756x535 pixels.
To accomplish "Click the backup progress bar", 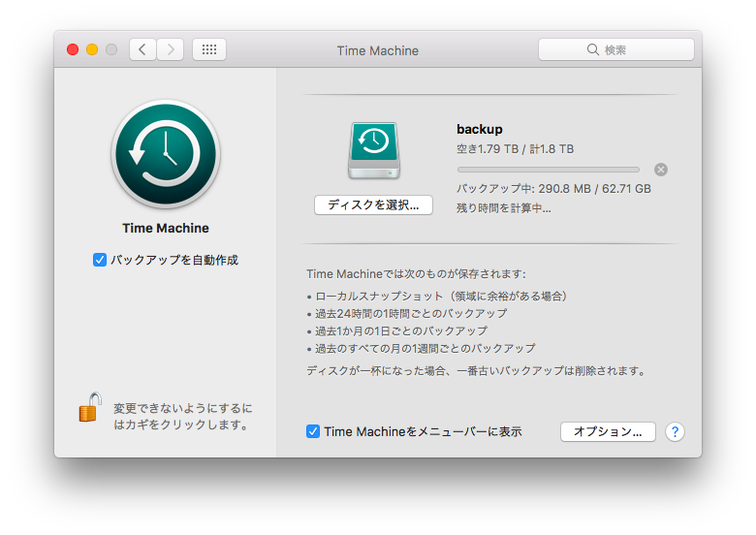I will pos(549,170).
